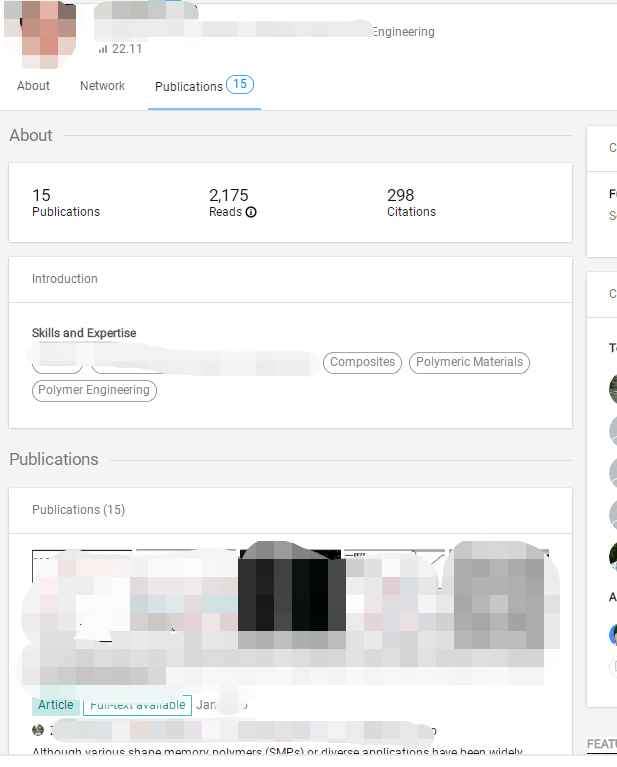
Task: Click the Introduction section header
Action: click(65, 279)
